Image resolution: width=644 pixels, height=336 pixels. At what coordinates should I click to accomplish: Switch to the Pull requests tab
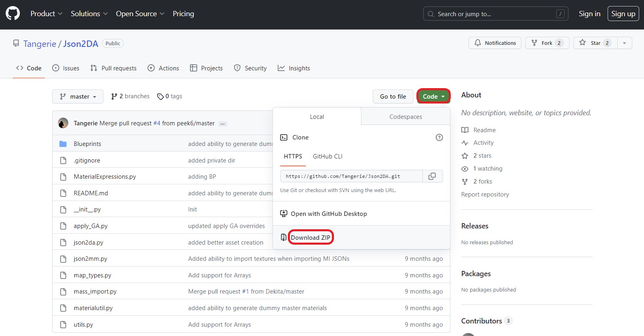(114, 68)
